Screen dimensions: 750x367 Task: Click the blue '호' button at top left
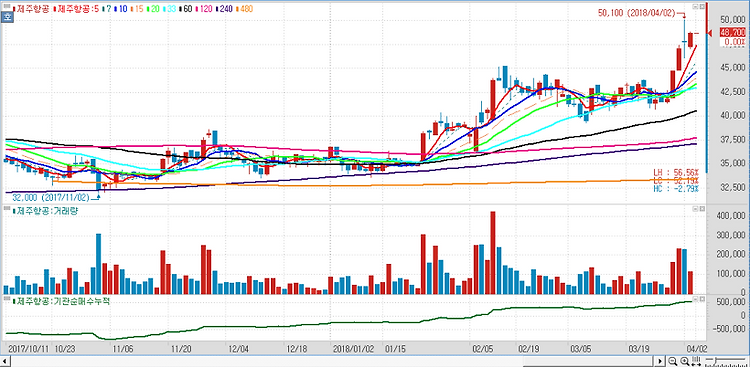tap(7, 18)
